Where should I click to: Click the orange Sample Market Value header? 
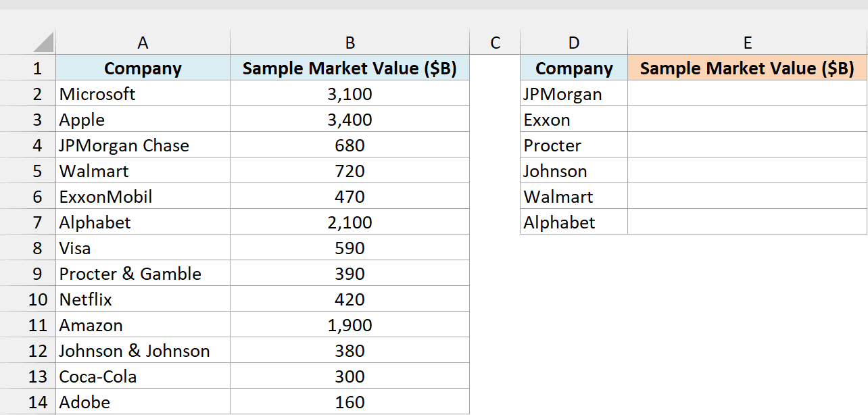tap(747, 68)
